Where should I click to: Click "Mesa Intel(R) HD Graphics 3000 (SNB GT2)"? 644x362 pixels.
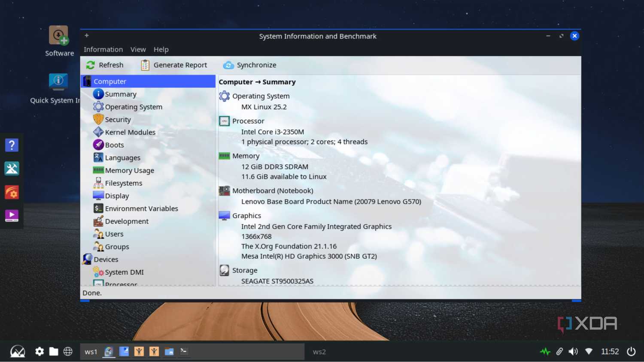coord(309,256)
